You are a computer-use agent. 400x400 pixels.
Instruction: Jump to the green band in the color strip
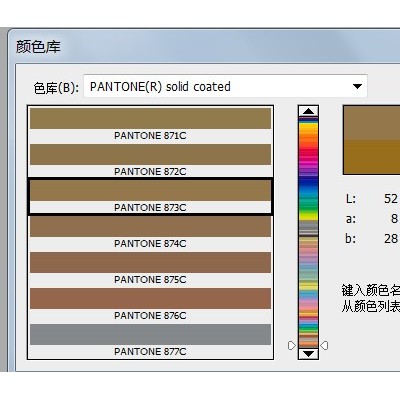[308, 204]
